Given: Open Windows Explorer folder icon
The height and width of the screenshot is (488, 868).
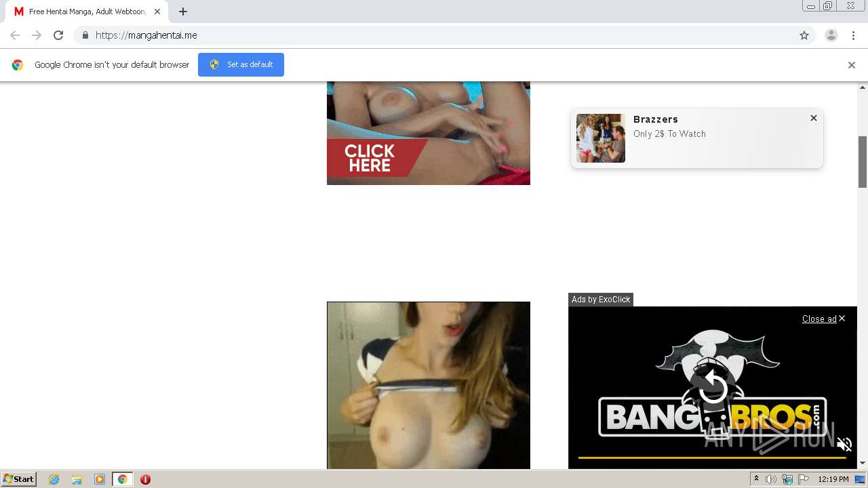Looking at the screenshot, I should coord(77,479).
